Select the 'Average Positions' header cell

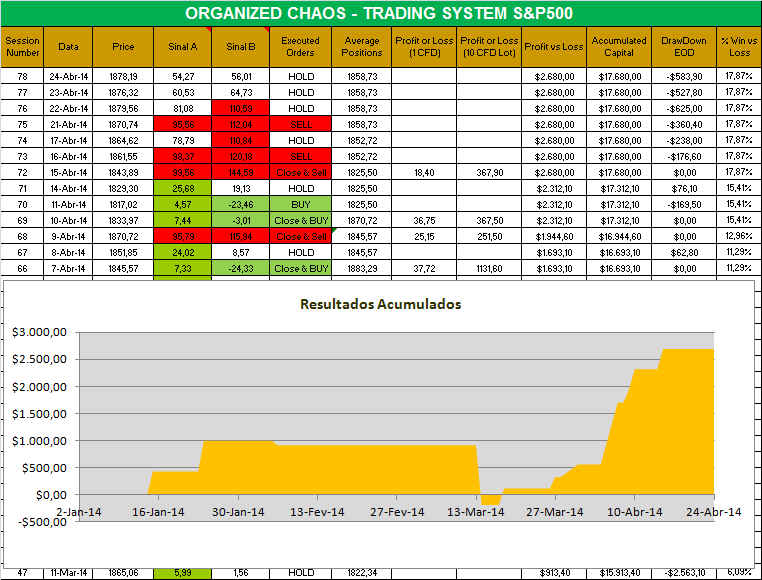(362, 47)
